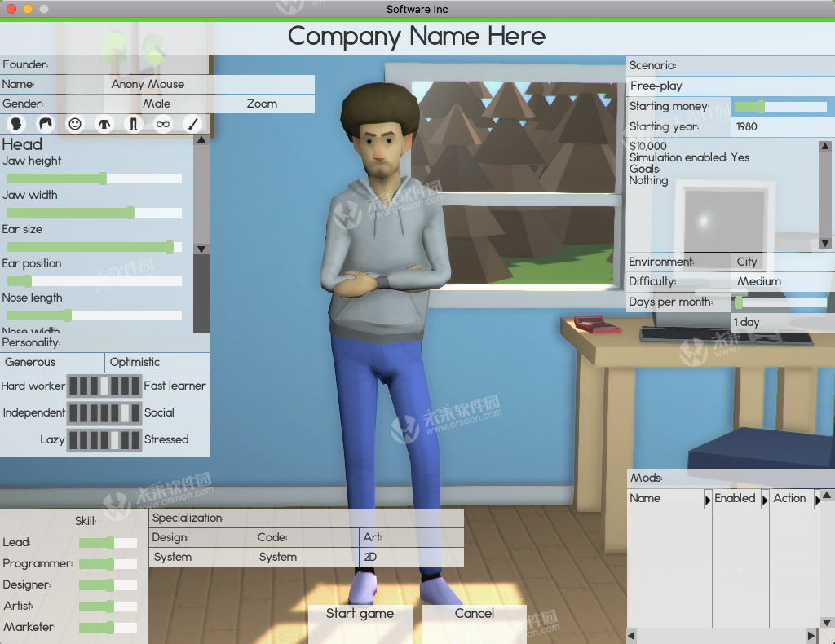Click the Mods panel label
The image size is (835, 644).
(x=647, y=478)
